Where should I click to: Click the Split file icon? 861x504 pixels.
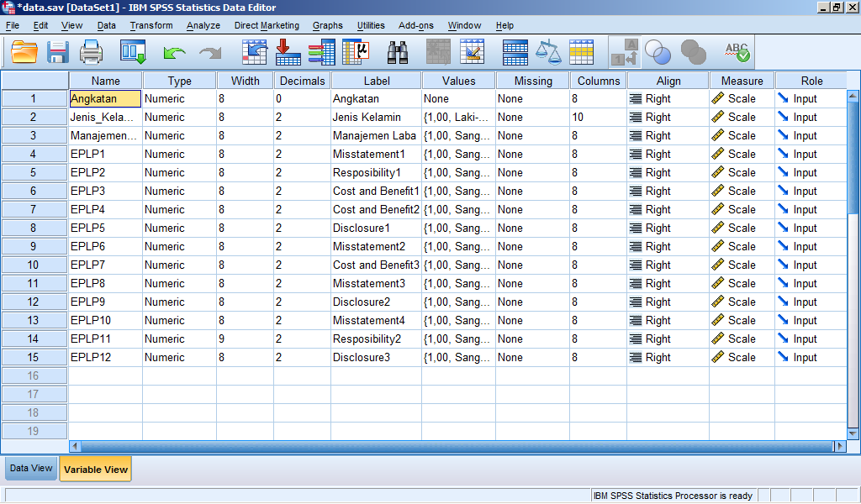tap(515, 53)
